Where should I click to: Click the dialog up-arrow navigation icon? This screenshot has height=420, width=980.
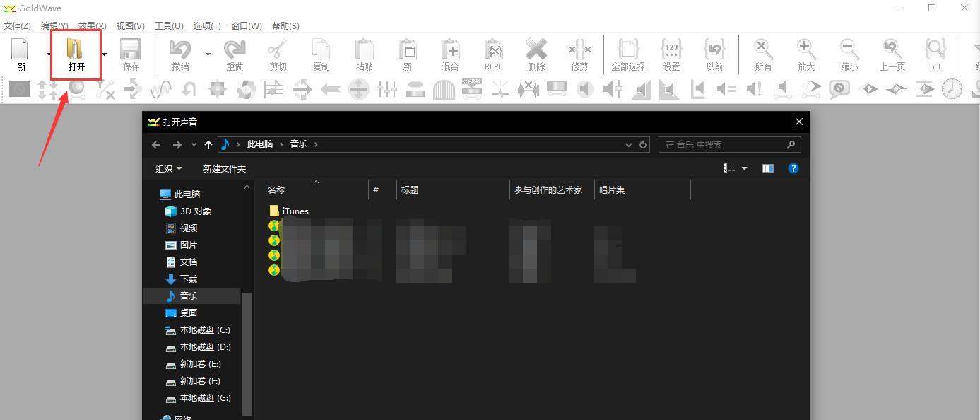point(208,144)
